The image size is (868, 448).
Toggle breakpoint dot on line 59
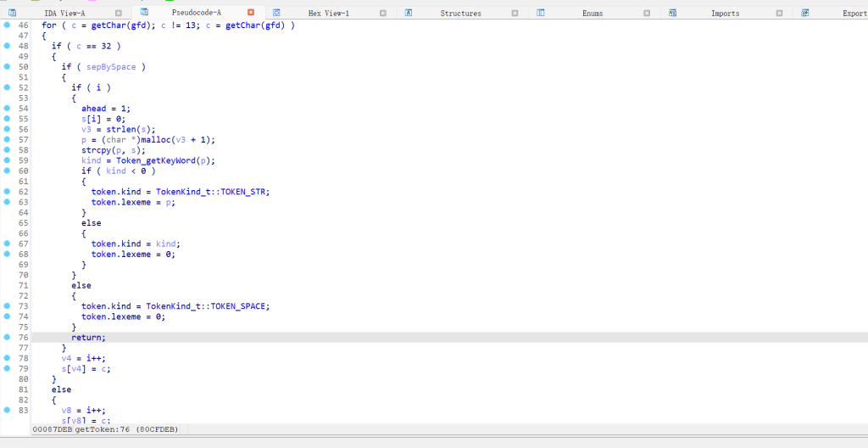pyautogui.click(x=8, y=160)
